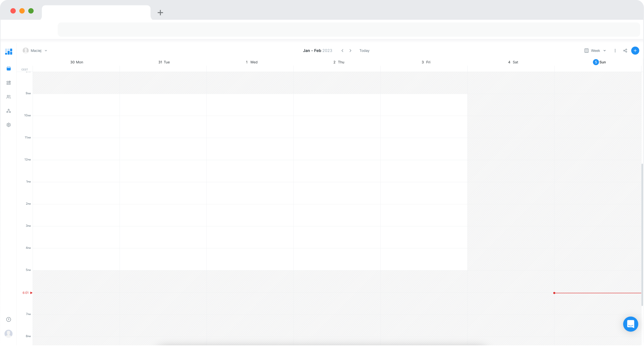The image size is (644, 351).
Task: Click the Jan - Feb 2023 date title
Action: pos(318,50)
